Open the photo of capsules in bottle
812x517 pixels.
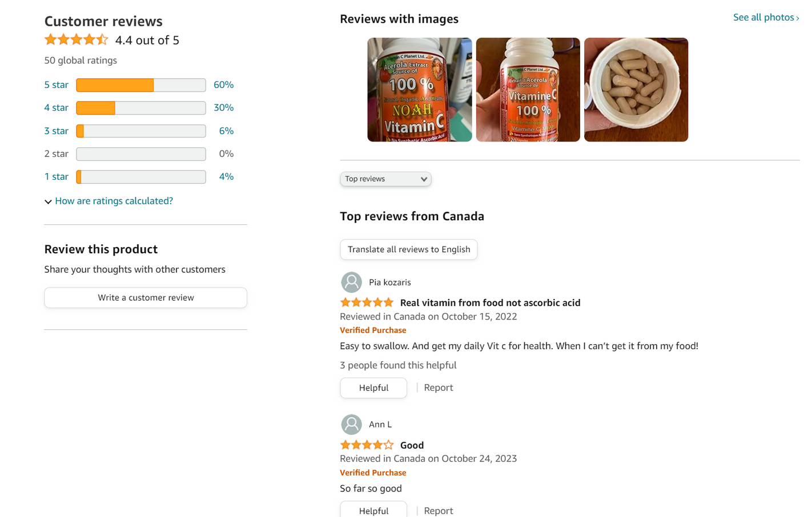(x=636, y=90)
